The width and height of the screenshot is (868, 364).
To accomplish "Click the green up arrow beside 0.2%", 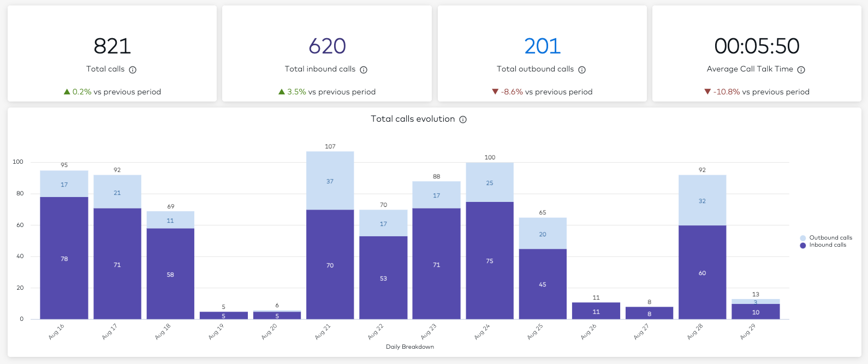I will click(67, 92).
